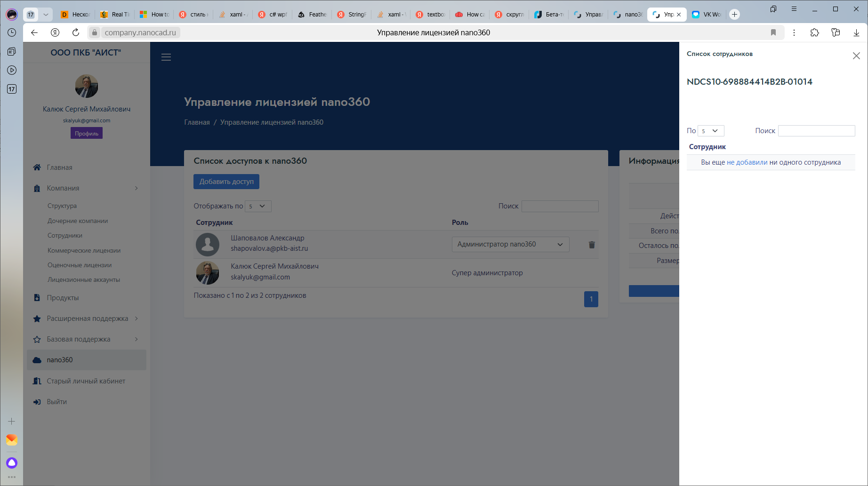Open the Структура submenu item
Image resolution: width=868 pixels, height=486 pixels.
tap(62, 206)
